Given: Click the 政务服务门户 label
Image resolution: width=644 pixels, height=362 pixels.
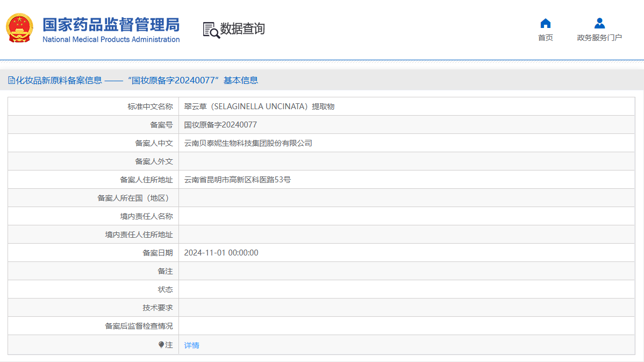Looking at the screenshot, I should tap(599, 38).
